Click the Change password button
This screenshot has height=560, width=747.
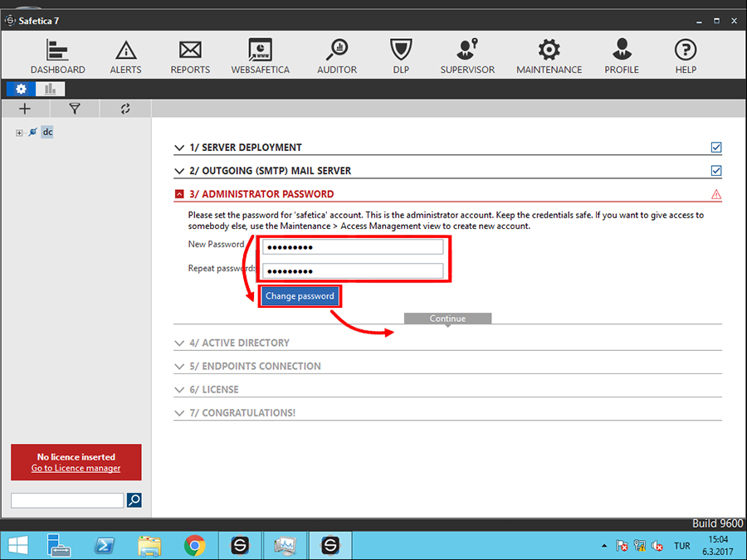(x=300, y=296)
